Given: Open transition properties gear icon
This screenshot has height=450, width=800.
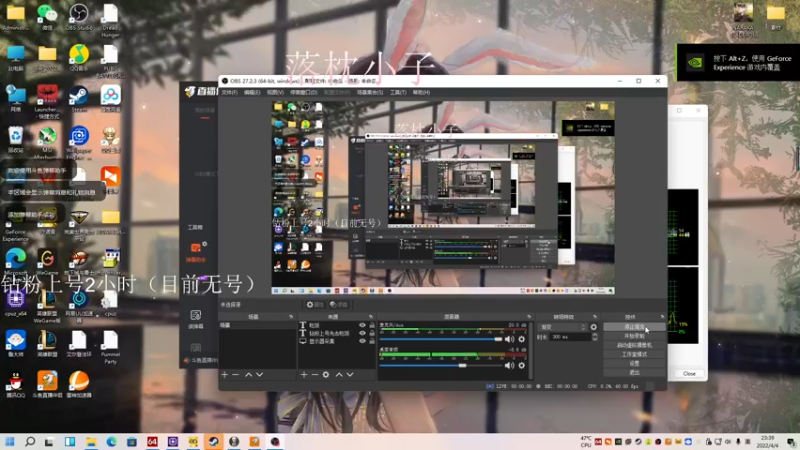Looking at the screenshot, I should point(593,327).
